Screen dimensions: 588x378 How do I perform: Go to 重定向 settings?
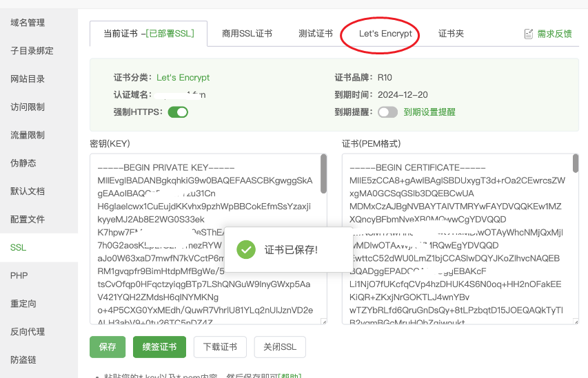[x=23, y=304]
